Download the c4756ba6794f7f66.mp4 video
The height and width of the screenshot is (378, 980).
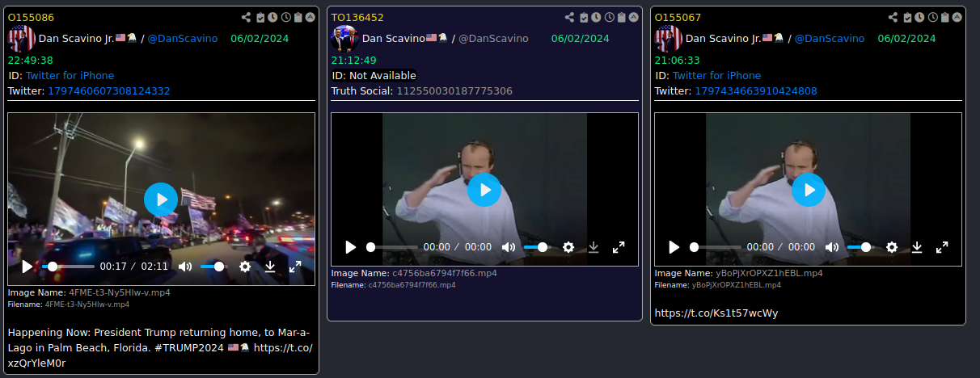tap(593, 247)
